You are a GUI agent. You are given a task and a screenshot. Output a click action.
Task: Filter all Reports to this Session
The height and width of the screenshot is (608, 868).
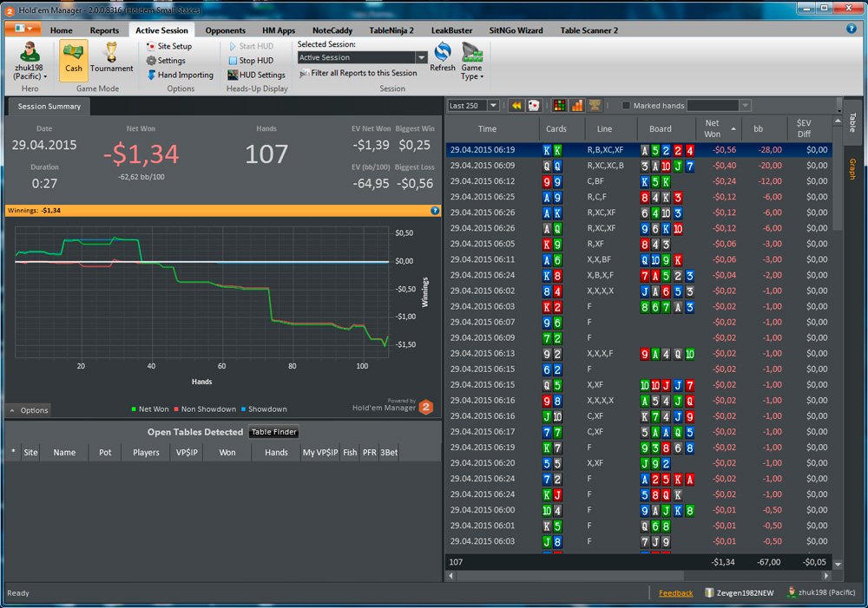(358, 73)
